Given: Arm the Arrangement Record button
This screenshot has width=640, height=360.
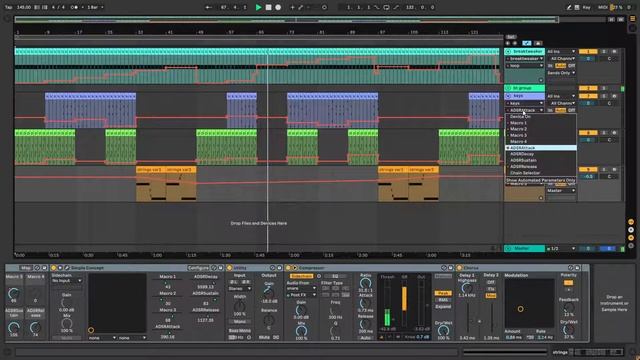Looking at the screenshot, I should coord(278,7).
